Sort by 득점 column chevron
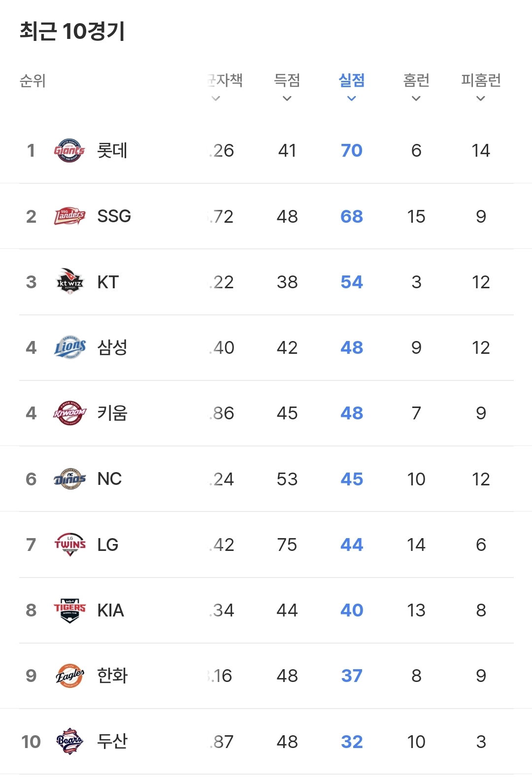 (x=287, y=99)
